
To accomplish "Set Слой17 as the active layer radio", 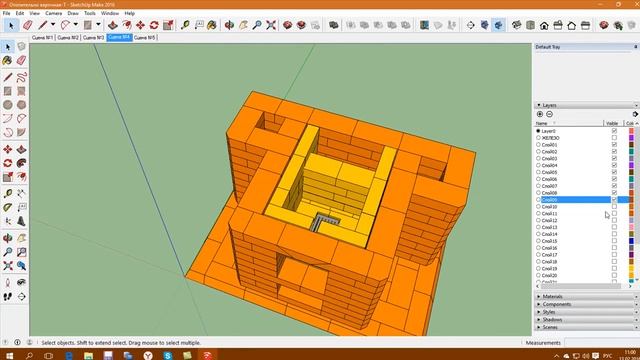I will [538, 255].
